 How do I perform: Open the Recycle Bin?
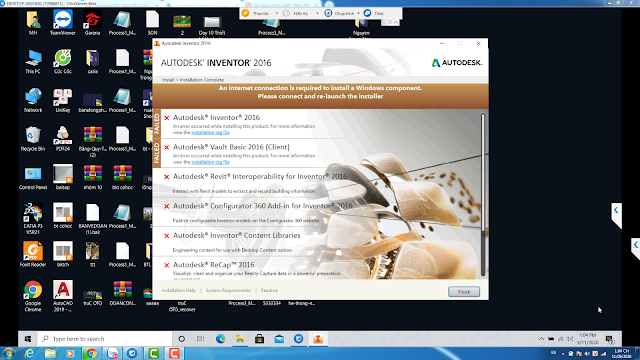click(33, 139)
